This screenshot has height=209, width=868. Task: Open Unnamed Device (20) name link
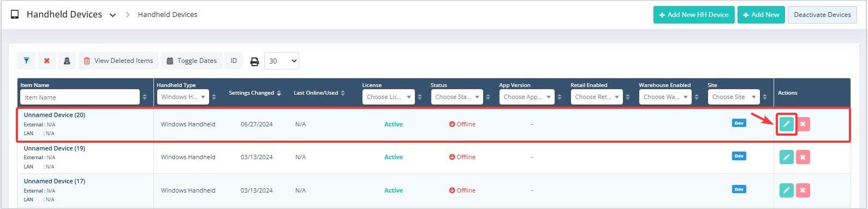(x=55, y=115)
